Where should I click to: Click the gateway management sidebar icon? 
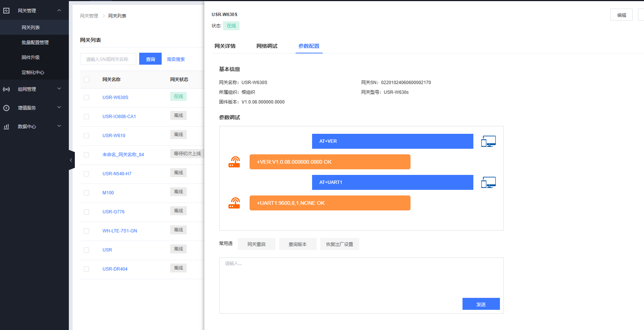(x=6, y=11)
